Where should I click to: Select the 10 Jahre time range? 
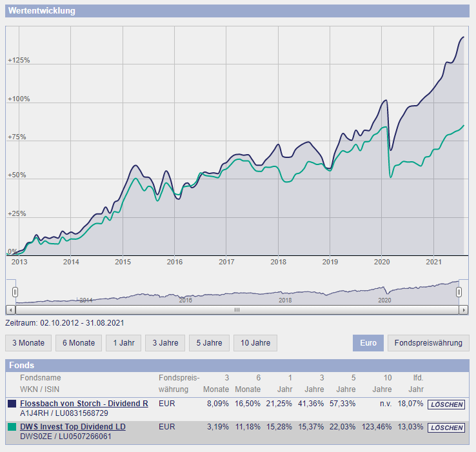click(x=255, y=343)
